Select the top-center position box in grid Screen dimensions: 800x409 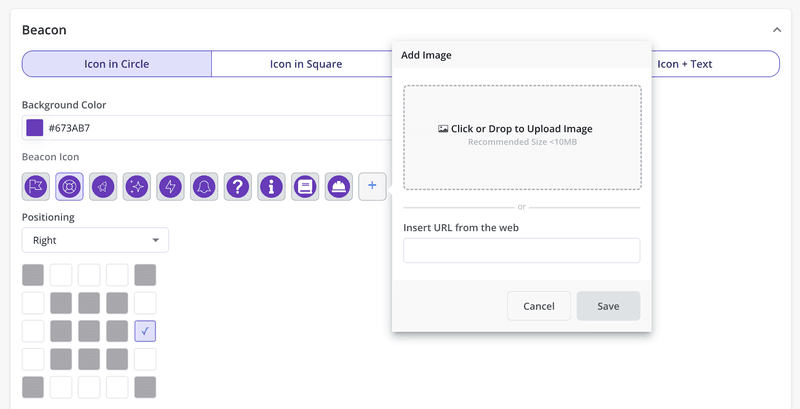click(x=89, y=275)
